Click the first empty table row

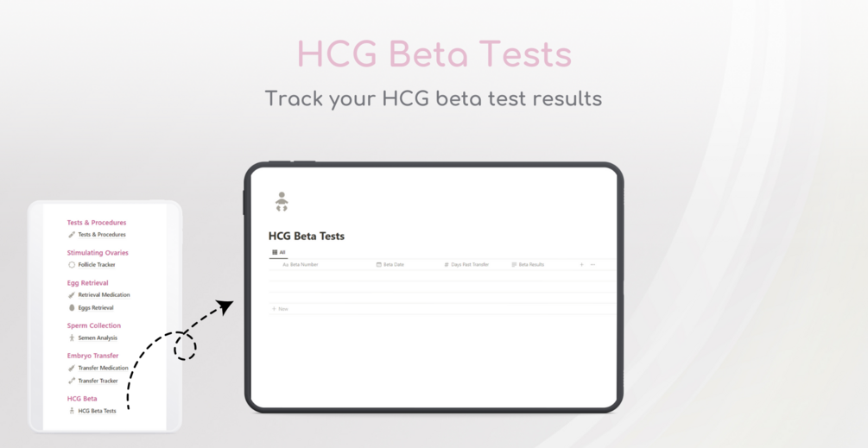tap(441, 276)
